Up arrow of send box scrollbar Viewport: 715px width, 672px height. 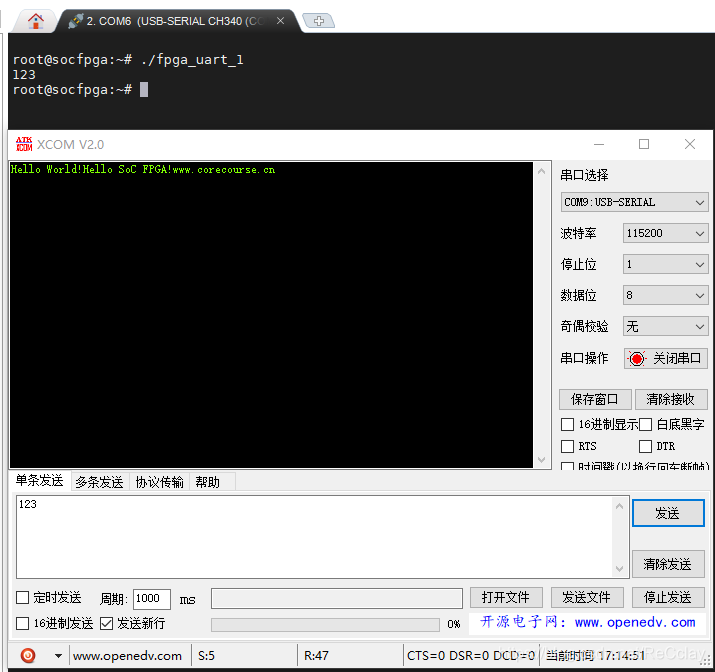pos(619,506)
